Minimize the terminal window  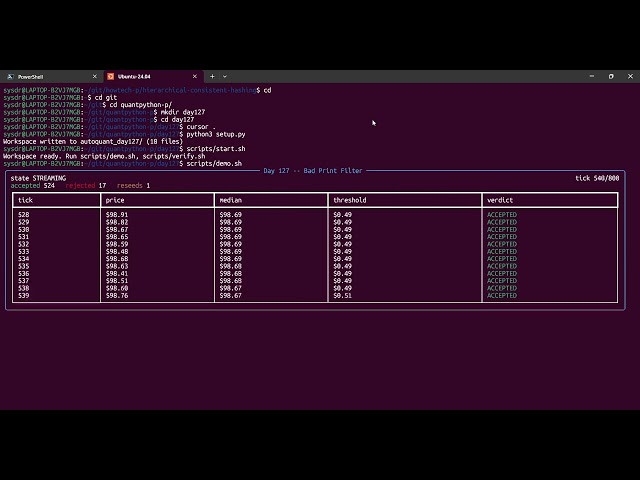(592, 76)
